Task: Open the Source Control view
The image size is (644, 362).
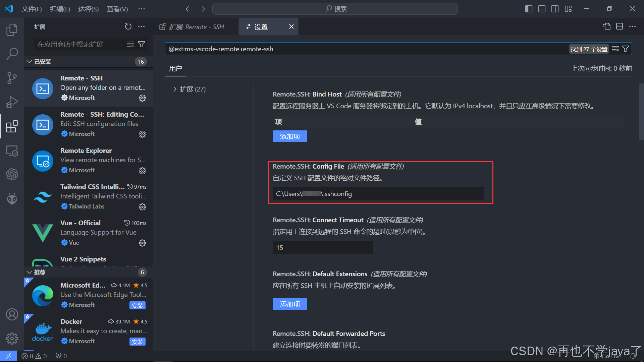Action: tap(12, 78)
